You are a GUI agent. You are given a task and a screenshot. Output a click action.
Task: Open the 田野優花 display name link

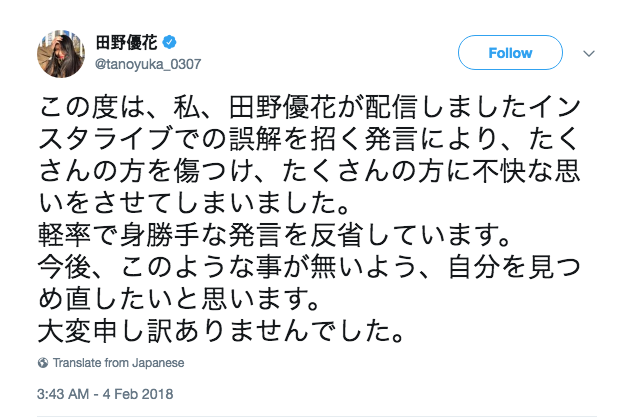tap(127, 43)
